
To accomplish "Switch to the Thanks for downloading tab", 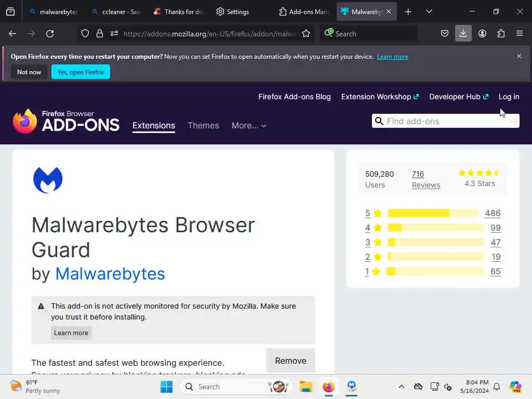I will click(179, 12).
